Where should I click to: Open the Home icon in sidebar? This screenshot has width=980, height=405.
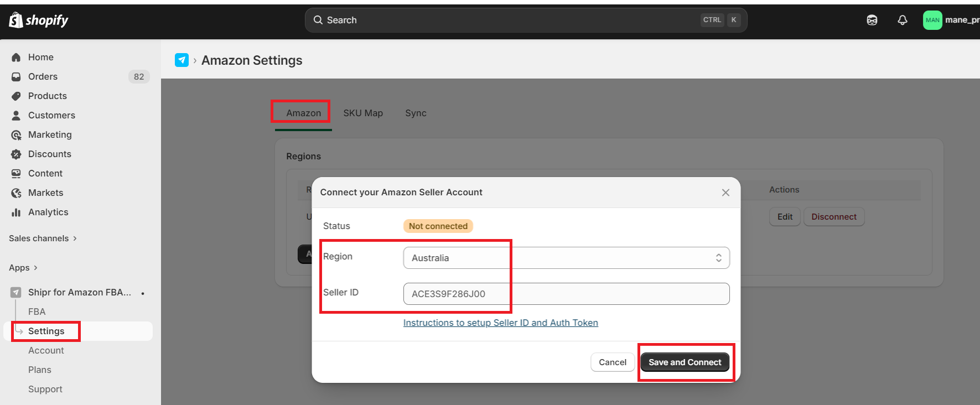pos(16,58)
